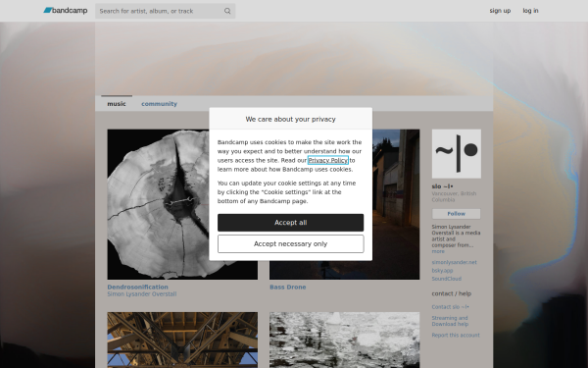The height and width of the screenshot is (368, 588).
Task: Open the log in link
Action: [530, 11]
